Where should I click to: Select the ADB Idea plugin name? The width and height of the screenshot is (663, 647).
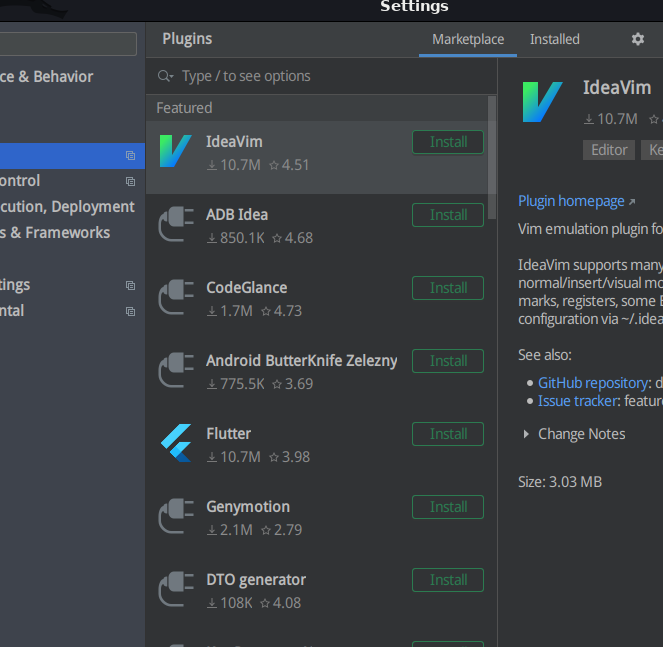coord(237,215)
